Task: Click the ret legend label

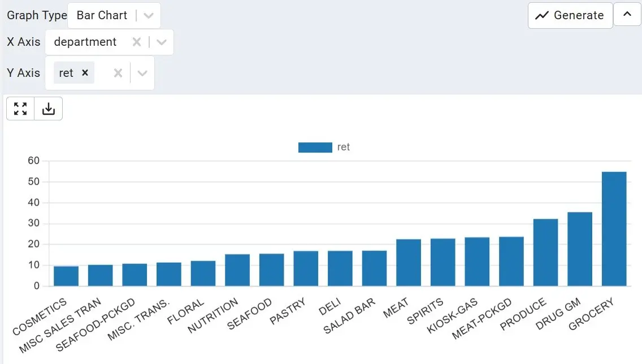Action: (344, 148)
